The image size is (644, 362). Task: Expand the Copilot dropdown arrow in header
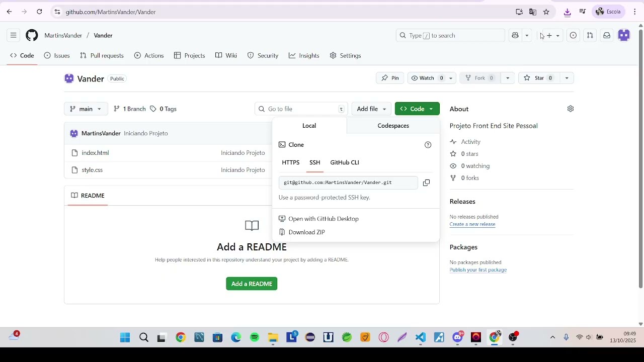pos(527,35)
